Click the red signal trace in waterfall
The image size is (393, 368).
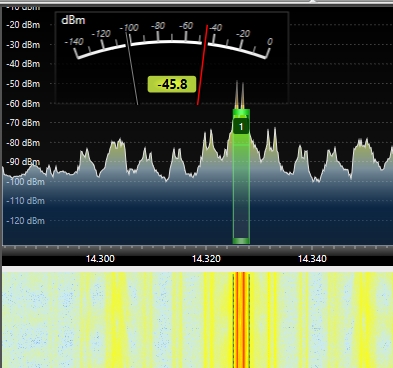tap(241, 319)
